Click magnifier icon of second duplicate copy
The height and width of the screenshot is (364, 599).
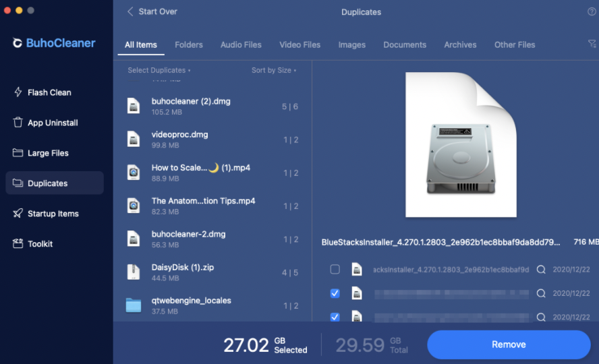click(x=541, y=293)
